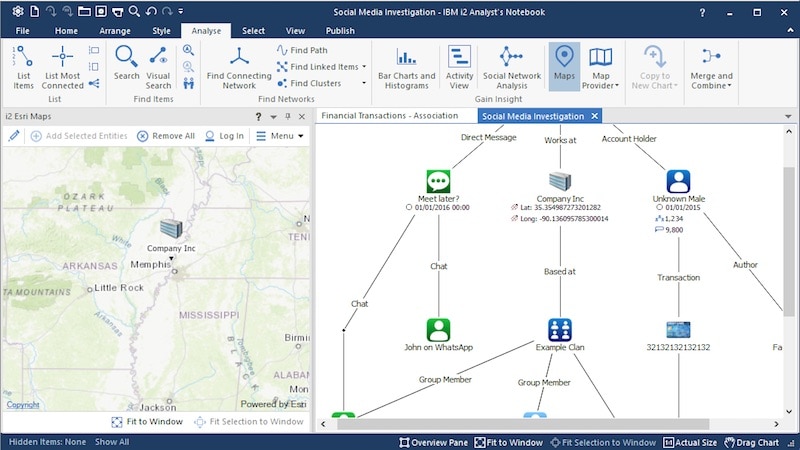Select Find Path command
The width and height of the screenshot is (800, 450).
303,50
